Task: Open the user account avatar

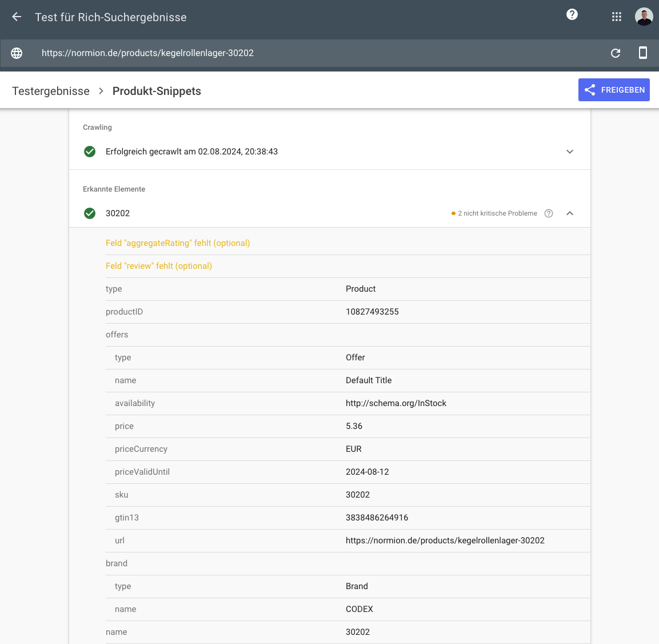Action: point(644,17)
